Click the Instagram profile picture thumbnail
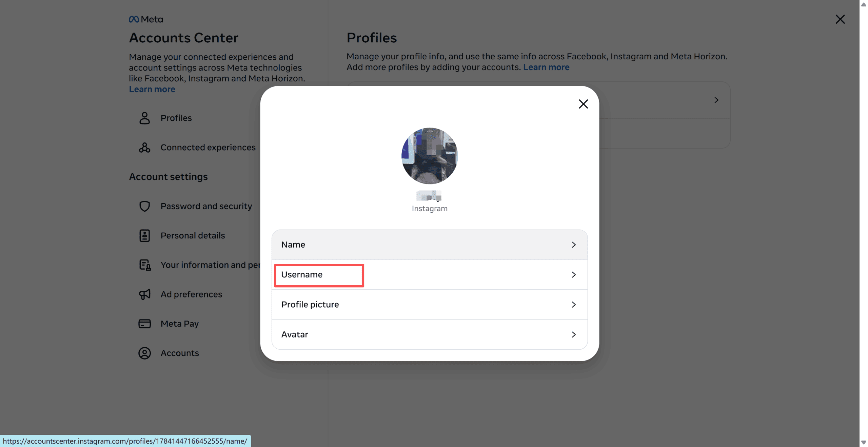Screen dimensions: 868x447 tap(429, 156)
